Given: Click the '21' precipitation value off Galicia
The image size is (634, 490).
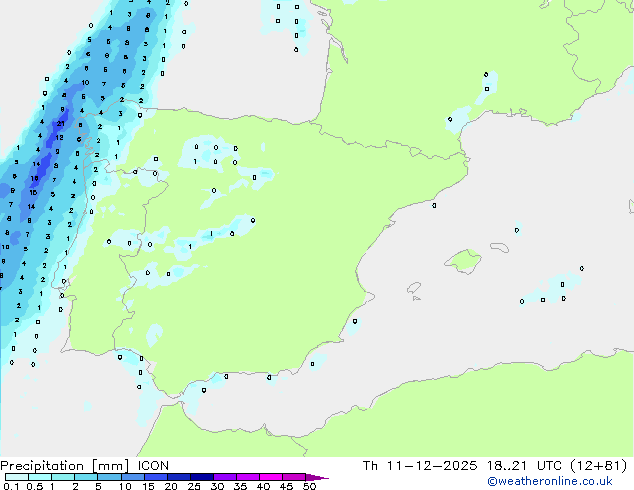Looking at the screenshot, I should coord(61,123).
